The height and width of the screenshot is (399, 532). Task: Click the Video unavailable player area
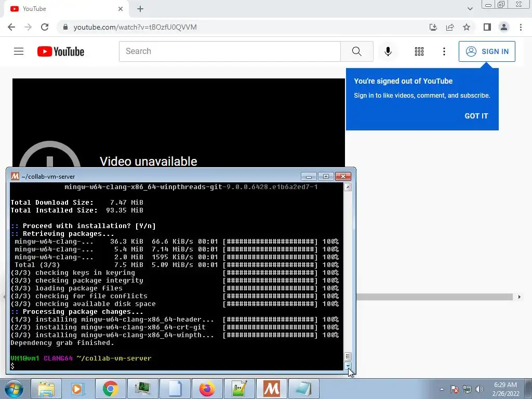tap(179, 123)
